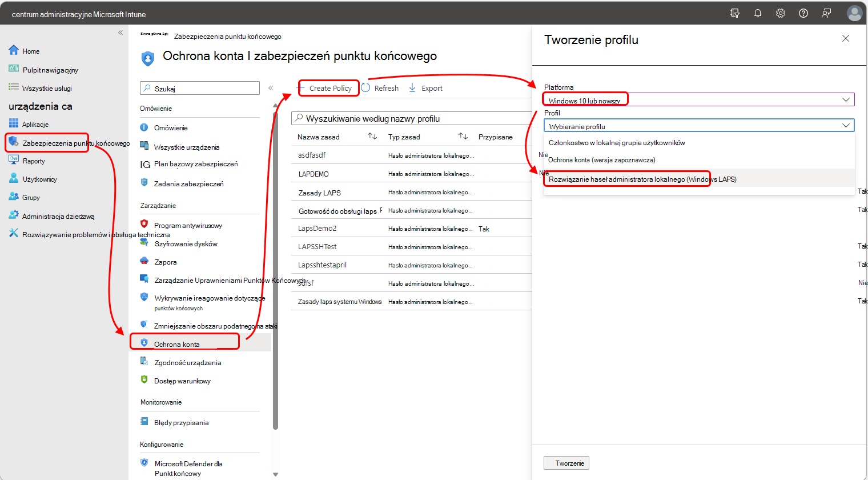
Task: Click the Wszystkie urządzenia devices icon
Action: tap(144, 146)
